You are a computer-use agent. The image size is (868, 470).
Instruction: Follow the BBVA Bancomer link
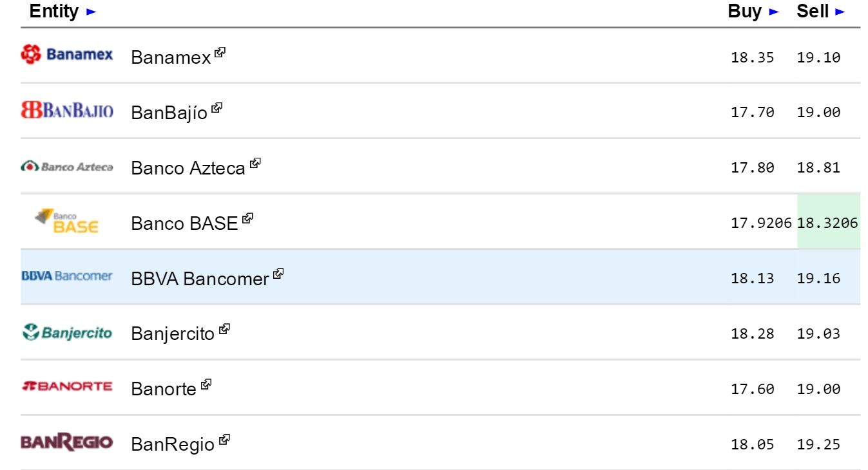coord(199,279)
